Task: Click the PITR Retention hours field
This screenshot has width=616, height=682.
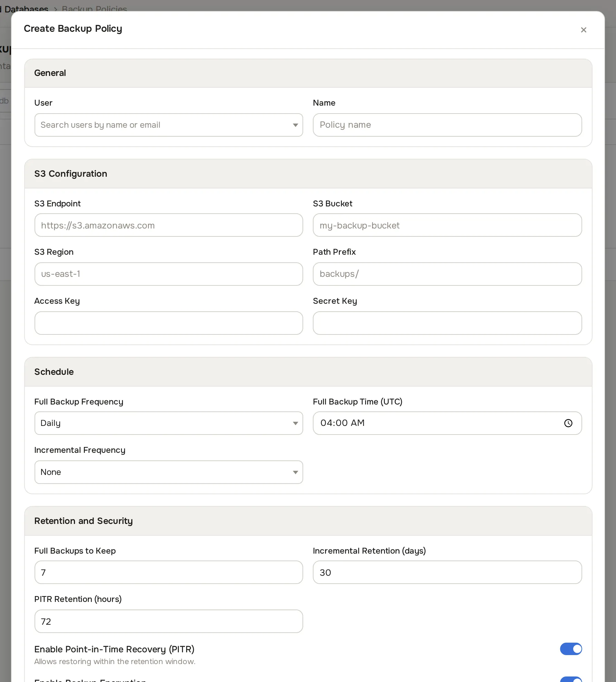Action: tap(169, 621)
